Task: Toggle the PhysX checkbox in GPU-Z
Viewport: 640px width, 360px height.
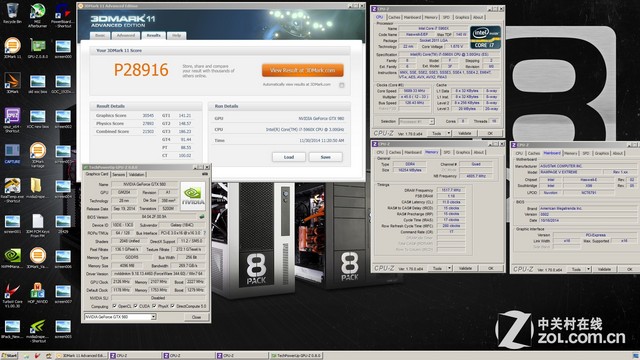Action: (154, 306)
